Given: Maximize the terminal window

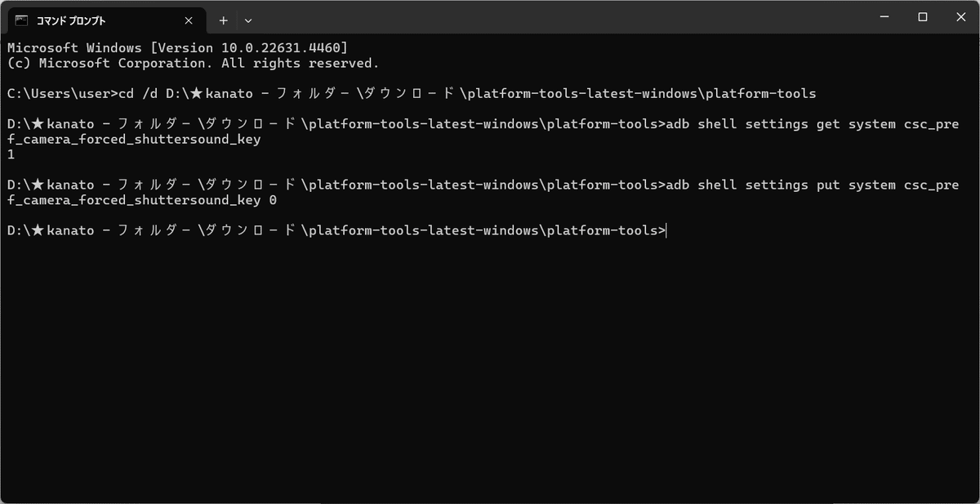Looking at the screenshot, I should [x=921, y=16].
